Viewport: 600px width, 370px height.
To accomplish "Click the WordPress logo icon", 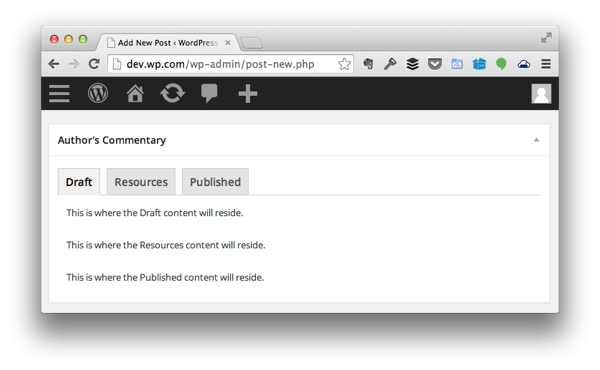I will (x=98, y=93).
